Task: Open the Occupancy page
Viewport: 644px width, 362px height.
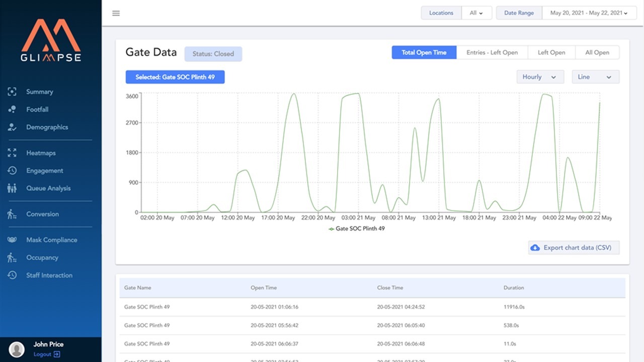Action: point(42,257)
